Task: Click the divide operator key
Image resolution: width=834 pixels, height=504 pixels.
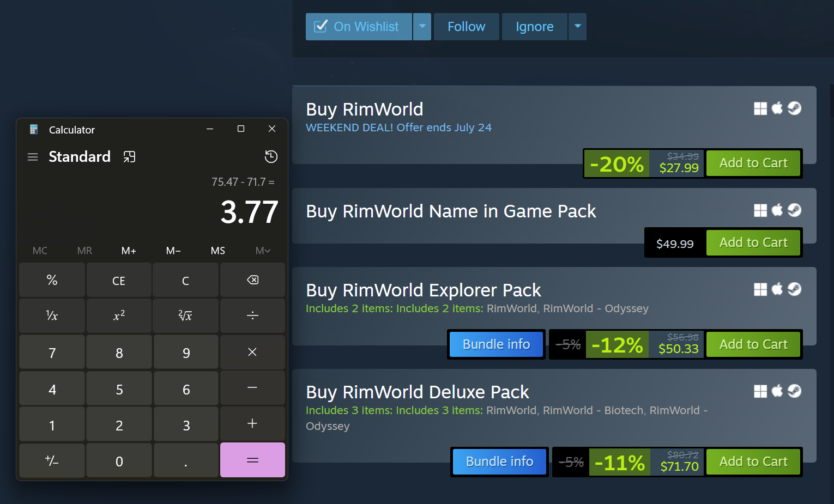Action: tap(252, 315)
